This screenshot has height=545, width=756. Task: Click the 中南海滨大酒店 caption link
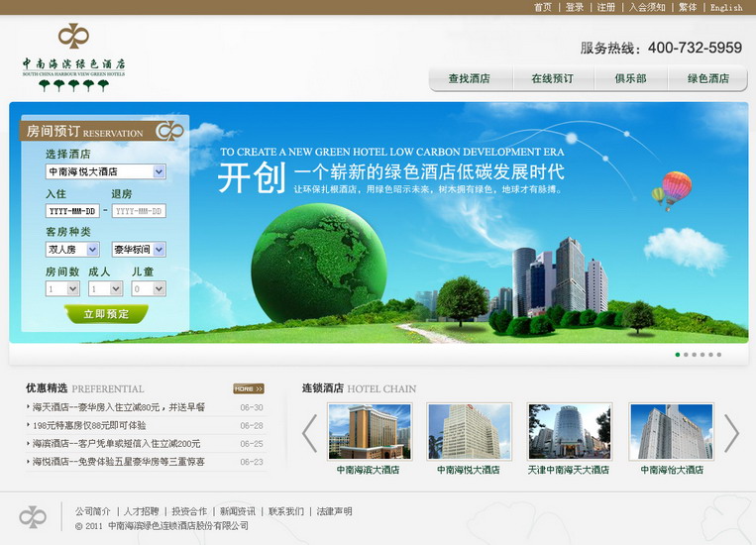point(368,470)
